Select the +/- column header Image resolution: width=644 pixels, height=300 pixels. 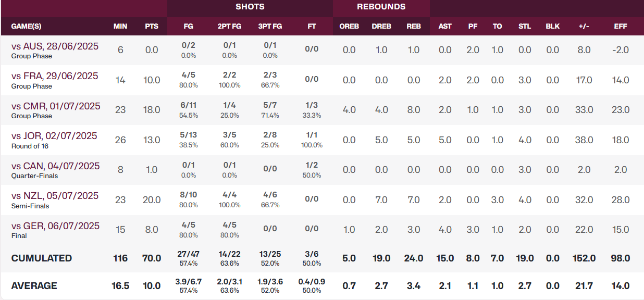coord(584,26)
